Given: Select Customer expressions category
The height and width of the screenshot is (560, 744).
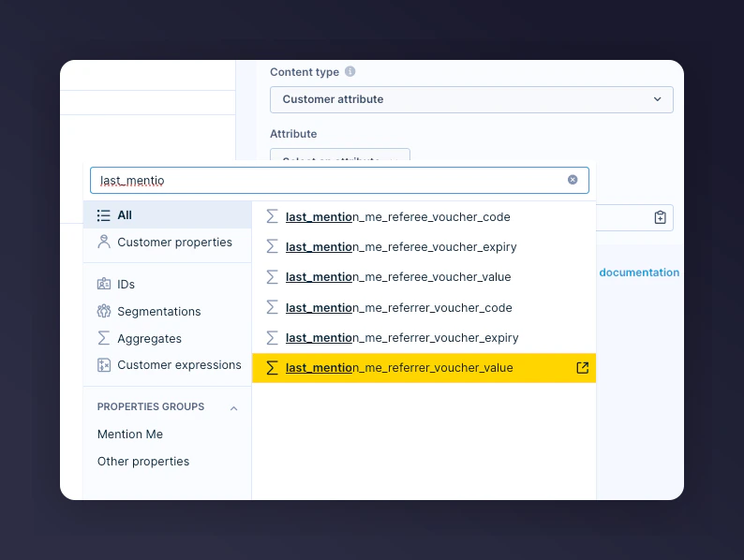Looking at the screenshot, I should (168, 365).
